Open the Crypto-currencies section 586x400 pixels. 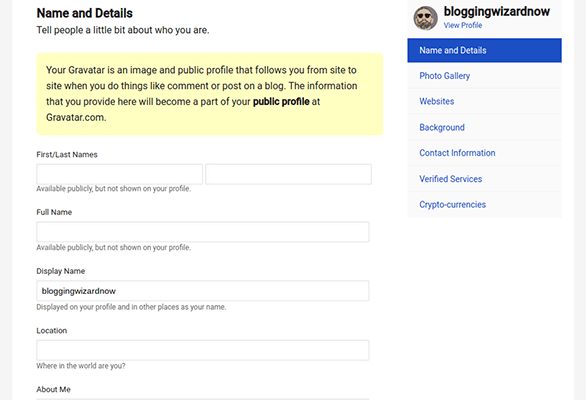tap(484, 204)
